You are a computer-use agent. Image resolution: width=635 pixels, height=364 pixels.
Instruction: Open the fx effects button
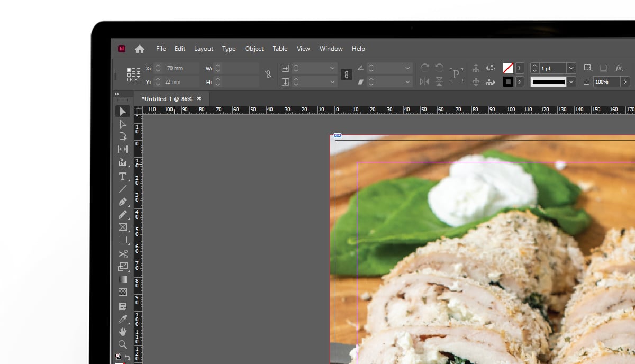(619, 68)
